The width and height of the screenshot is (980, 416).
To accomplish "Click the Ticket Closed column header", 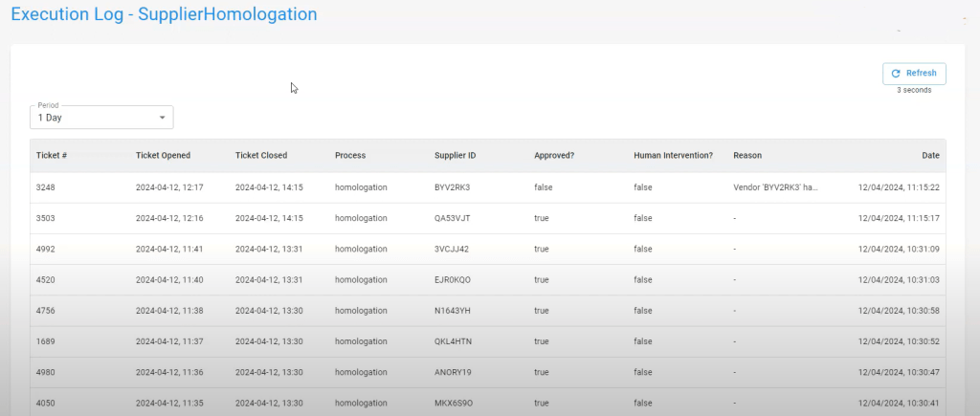I will [x=260, y=155].
